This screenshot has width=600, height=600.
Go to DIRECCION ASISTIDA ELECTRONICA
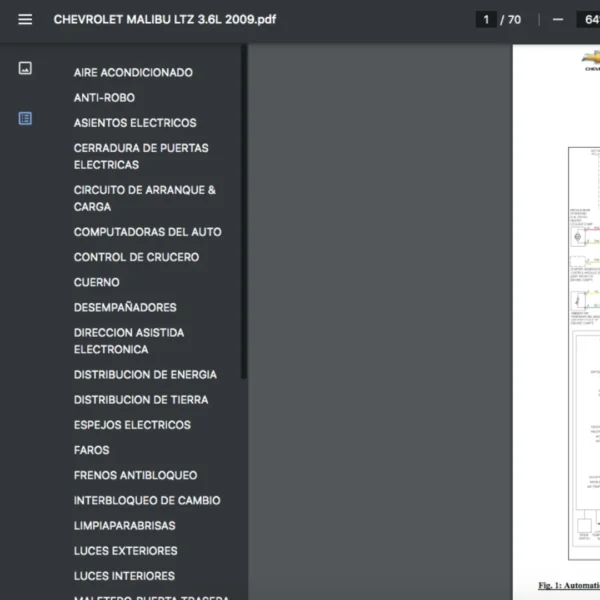129,341
